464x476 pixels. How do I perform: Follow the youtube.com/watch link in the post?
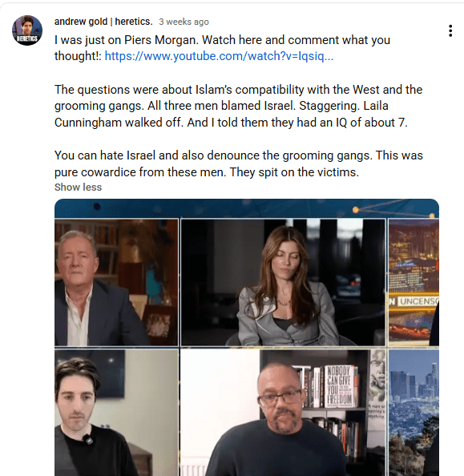(x=219, y=56)
